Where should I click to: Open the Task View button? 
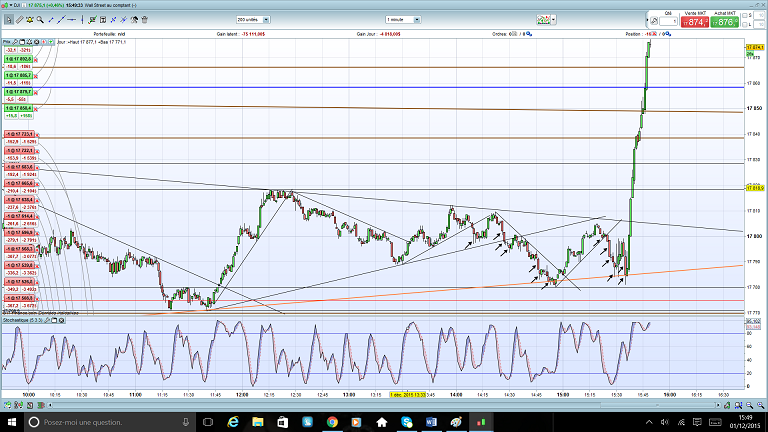pos(208,422)
